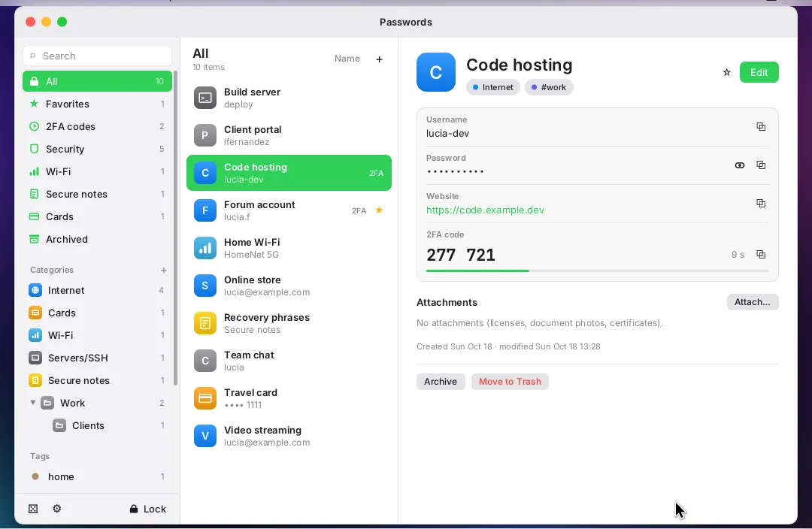Select the All items section

[x=97, y=81]
